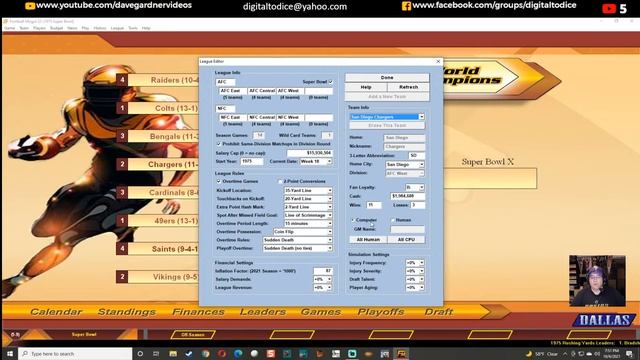
Task: Open the League menu
Action: click(x=117, y=28)
